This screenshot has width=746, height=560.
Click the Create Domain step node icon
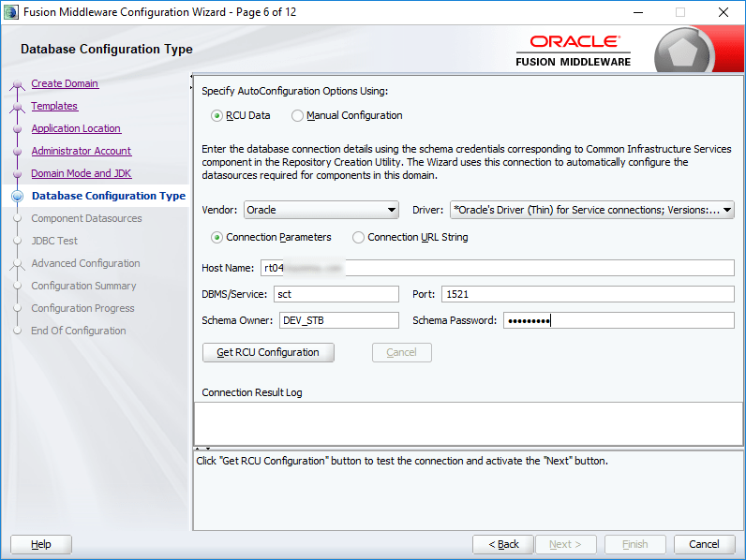click(x=18, y=84)
